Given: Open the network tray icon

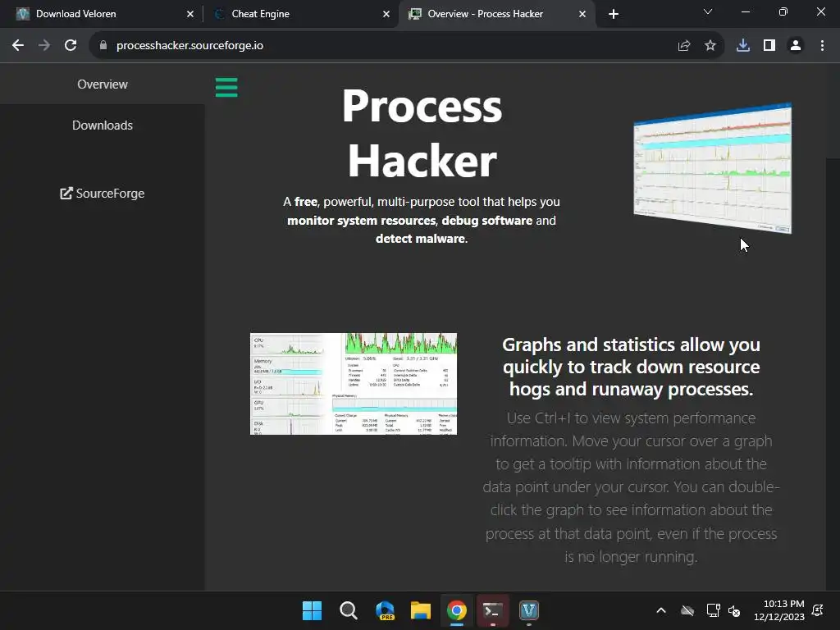Looking at the screenshot, I should (x=713, y=610).
